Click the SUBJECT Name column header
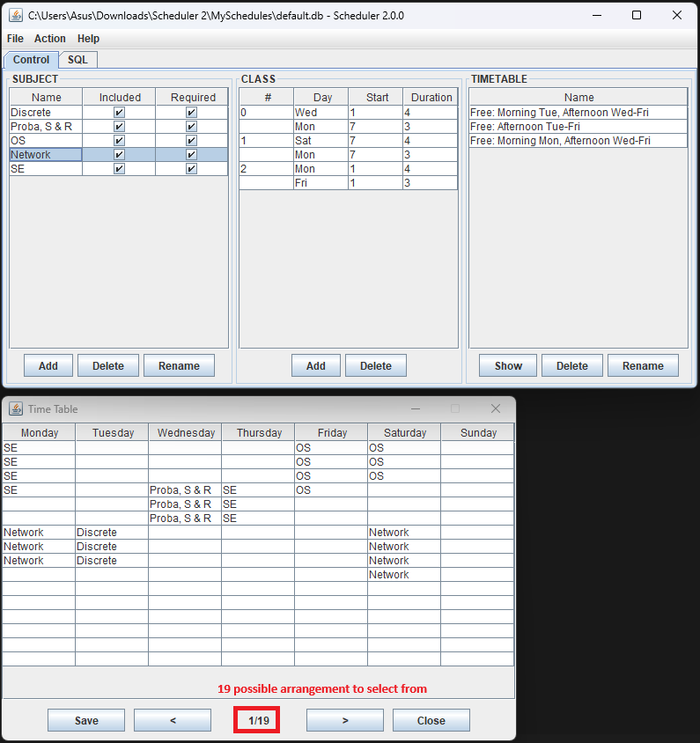The width and height of the screenshot is (700, 743). tap(46, 97)
